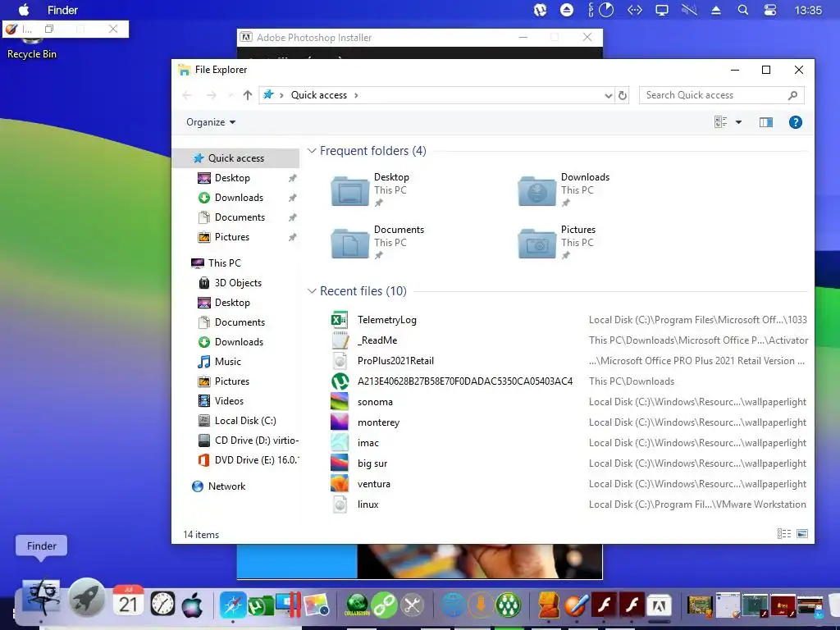Click the CPU usage pie meter in menu bar
This screenshot has height=630, width=840.
pos(606,10)
